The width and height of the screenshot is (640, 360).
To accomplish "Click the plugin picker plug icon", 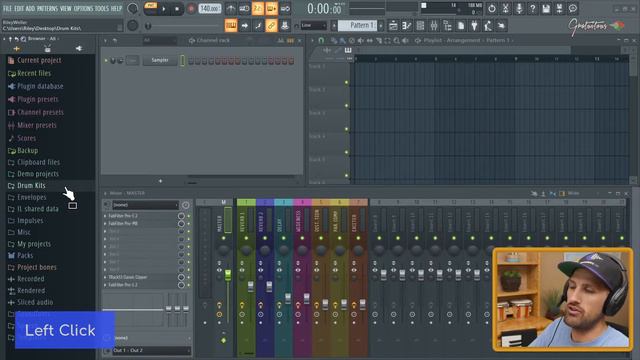I will pyautogui.click(x=474, y=26).
